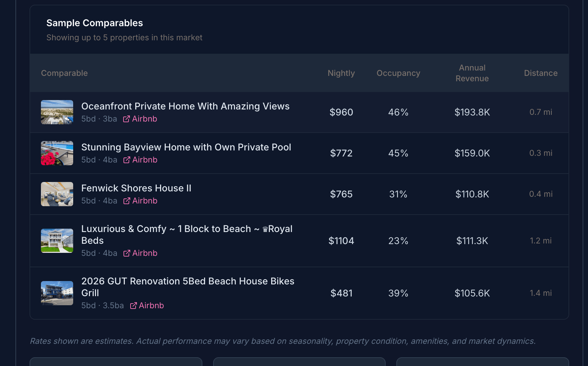Open the Airbnb link for Stunning Bayview Home
The width and height of the screenshot is (588, 366).
coord(144,160)
